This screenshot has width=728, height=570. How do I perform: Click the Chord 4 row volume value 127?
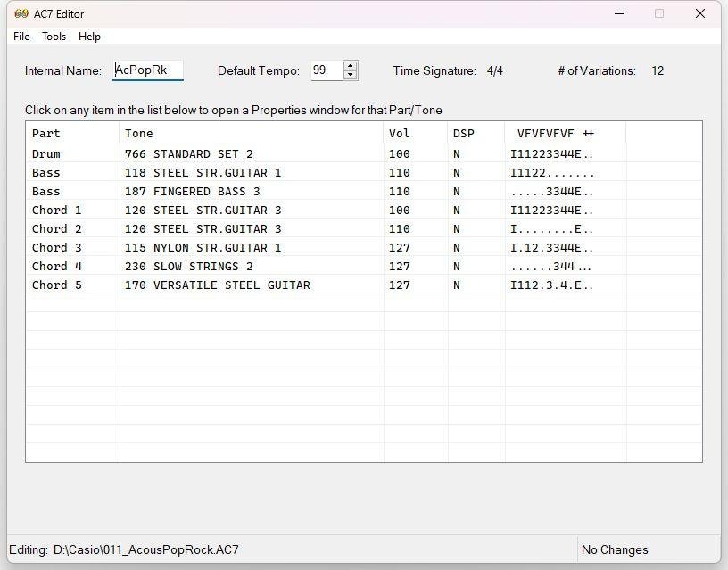[399, 266]
